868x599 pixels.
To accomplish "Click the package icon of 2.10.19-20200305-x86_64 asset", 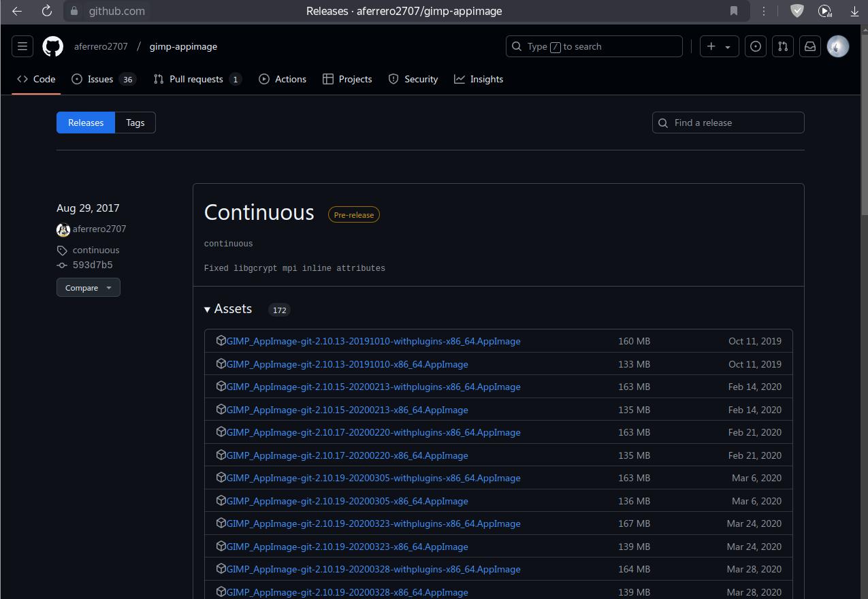I will (221, 500).
